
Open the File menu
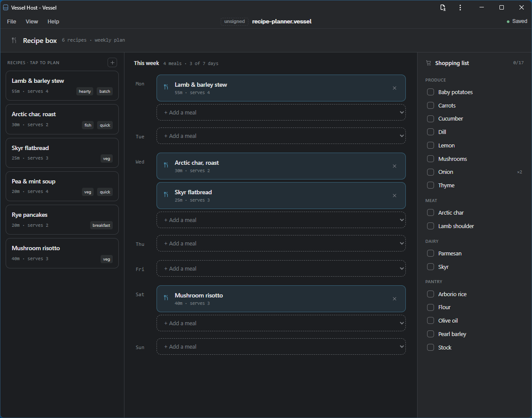pyautogui.click(x=12, y=21)
